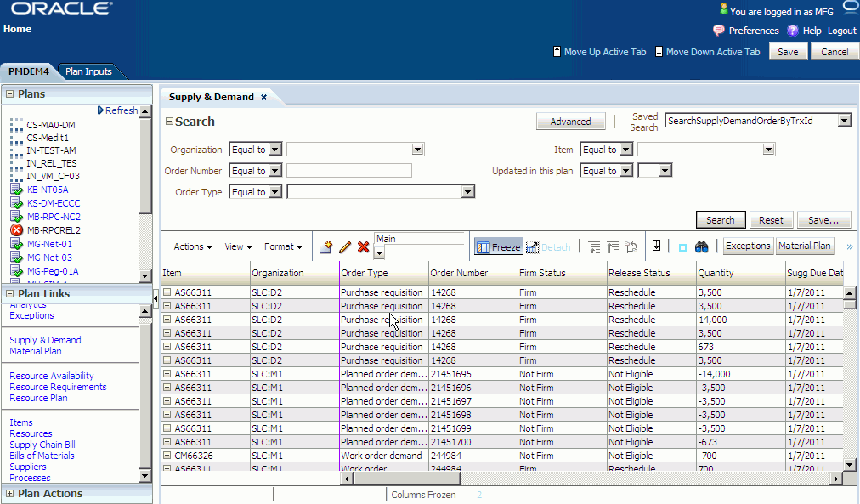Collapse the left panel splitter arrow
860x504 pixels.
156,299
